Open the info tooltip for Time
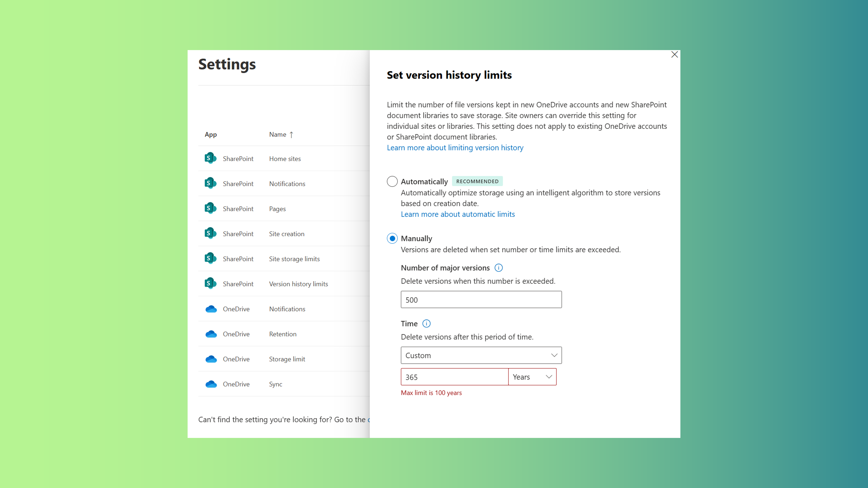This screenshot has height=488, width=868. point(426,323)
